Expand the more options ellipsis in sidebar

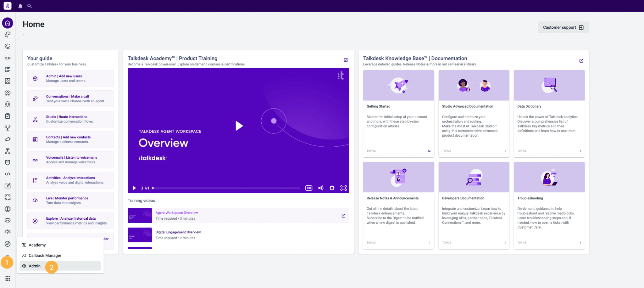(x=8, y=255)
